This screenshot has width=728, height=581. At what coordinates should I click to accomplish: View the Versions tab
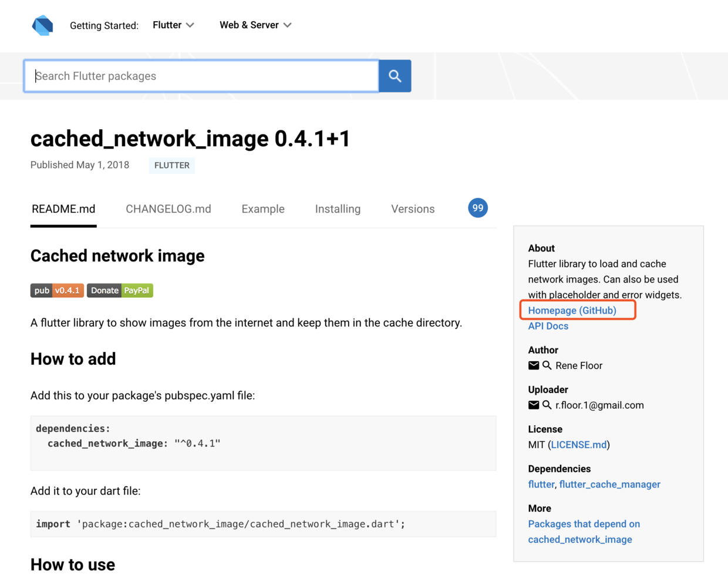[413, 209]
